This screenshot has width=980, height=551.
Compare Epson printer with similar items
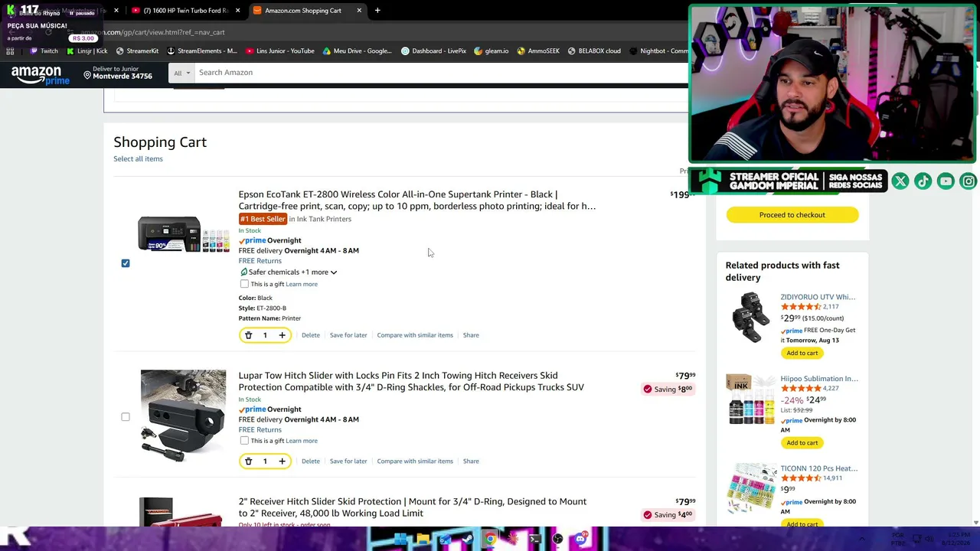pyautogui.click(x=415, y=335)
